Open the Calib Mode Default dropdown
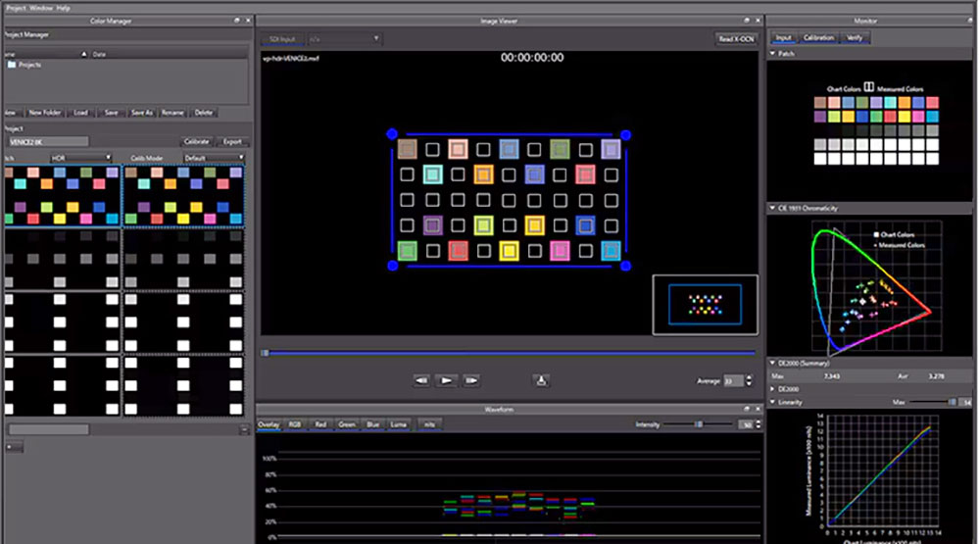The image size is (980, 544). 214,158
